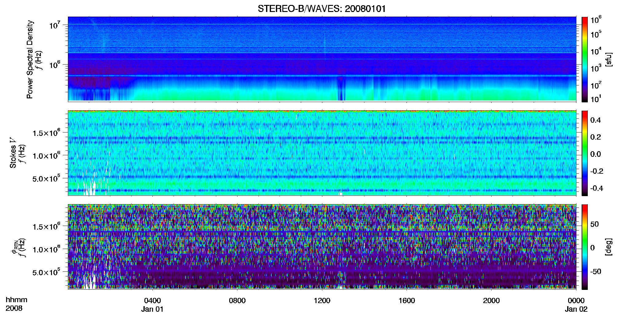Click the Stokes V colorbar

pyautogui.click(x=585, y=153)
